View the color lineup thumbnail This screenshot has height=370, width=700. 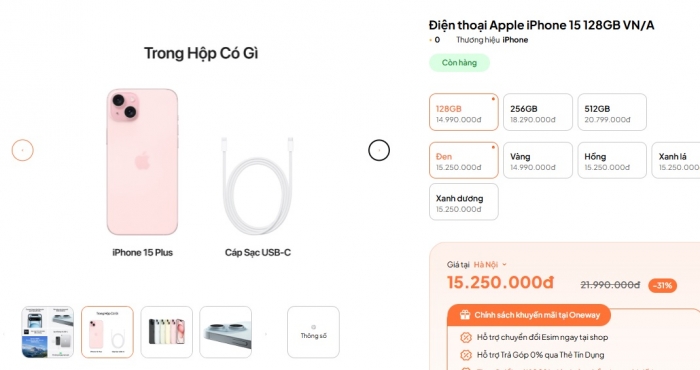tap(167, 332)
